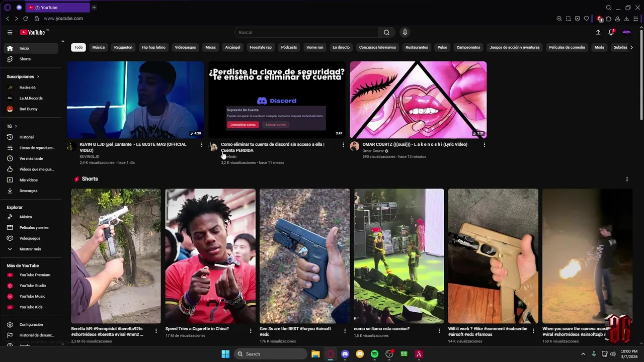This screenshot has width=644, height=362.
Task: Reload the page with browser refresh
Action: [x=26, y=19]
